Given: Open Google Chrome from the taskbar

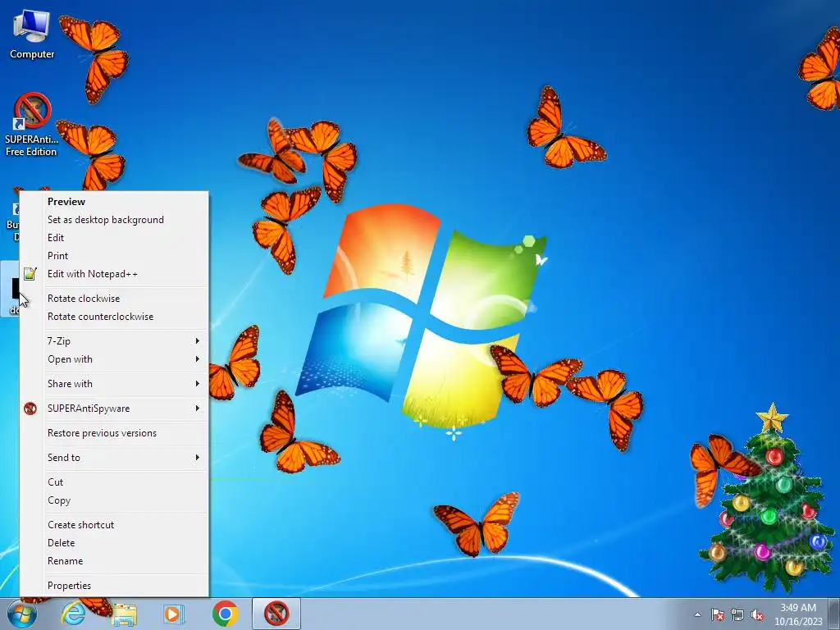Looking at the screenshot, I should click(x=226, y=614).
